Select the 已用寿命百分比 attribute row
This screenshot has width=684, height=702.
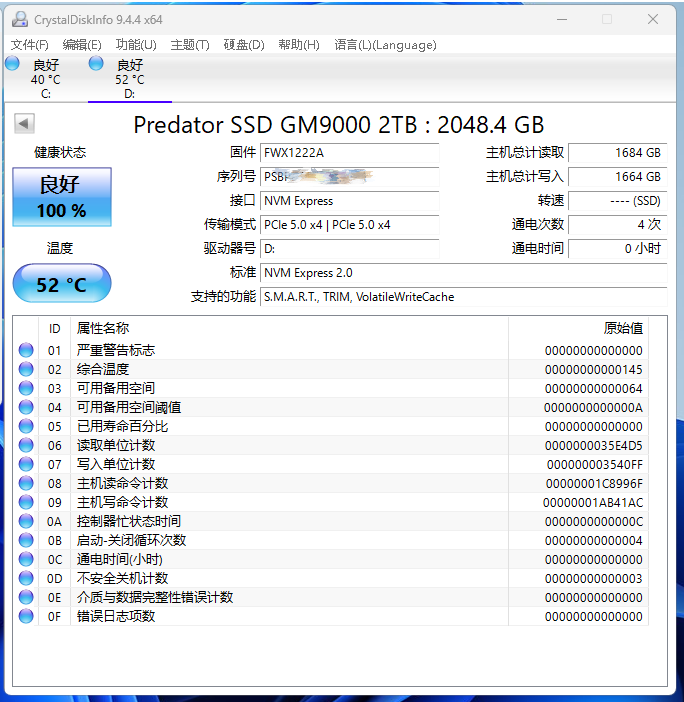[331, 426]
